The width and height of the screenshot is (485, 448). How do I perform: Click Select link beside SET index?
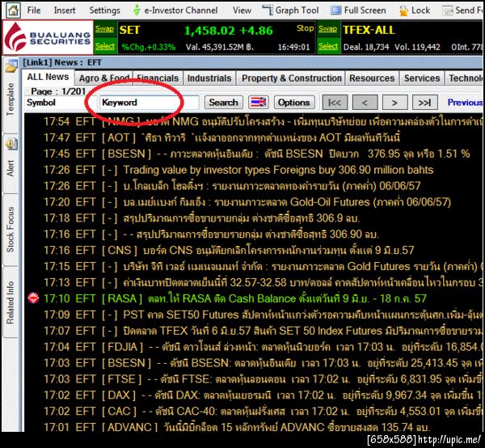point(105,46)
